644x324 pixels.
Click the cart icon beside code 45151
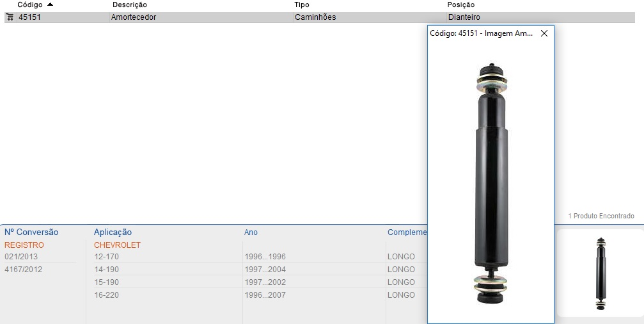click(10, 17)
